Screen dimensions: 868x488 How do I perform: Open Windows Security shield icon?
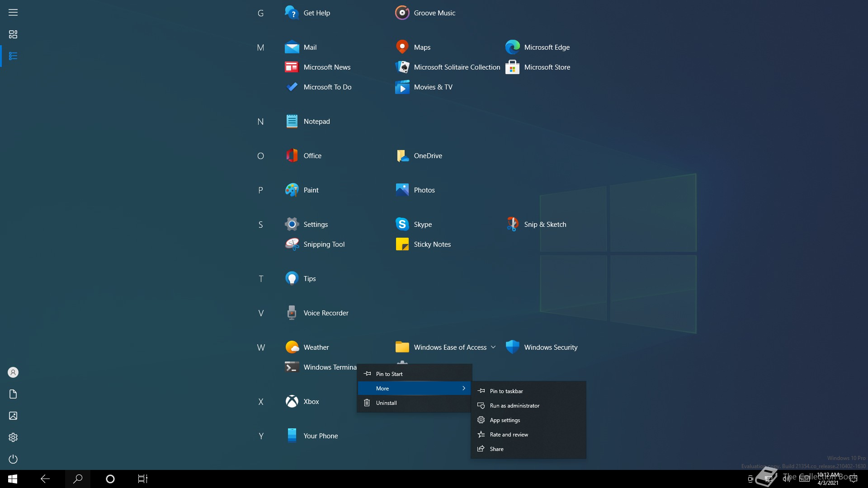[x=512, y=347]
